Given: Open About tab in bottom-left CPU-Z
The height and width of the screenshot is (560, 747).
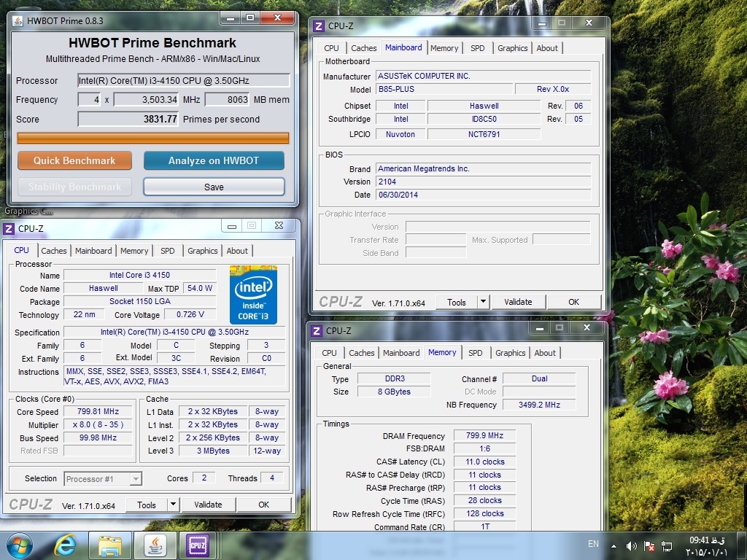Looking at the screenshot, I should click(237, 251).
